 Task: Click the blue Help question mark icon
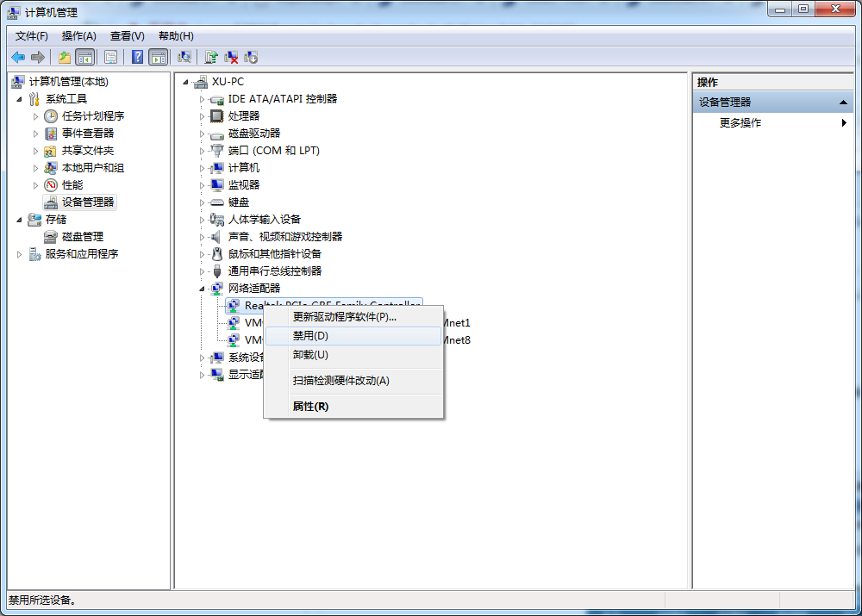pyautogui.click(x=137, y=57)
